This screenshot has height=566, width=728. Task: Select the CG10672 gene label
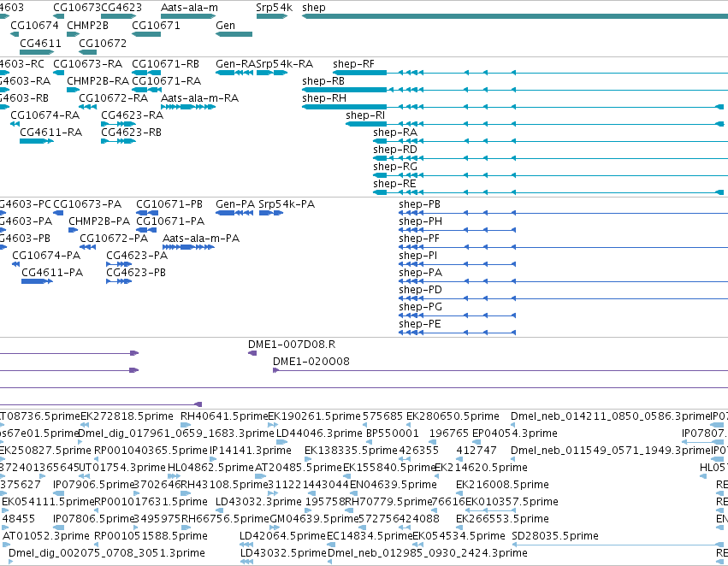(x=103, y=43)
